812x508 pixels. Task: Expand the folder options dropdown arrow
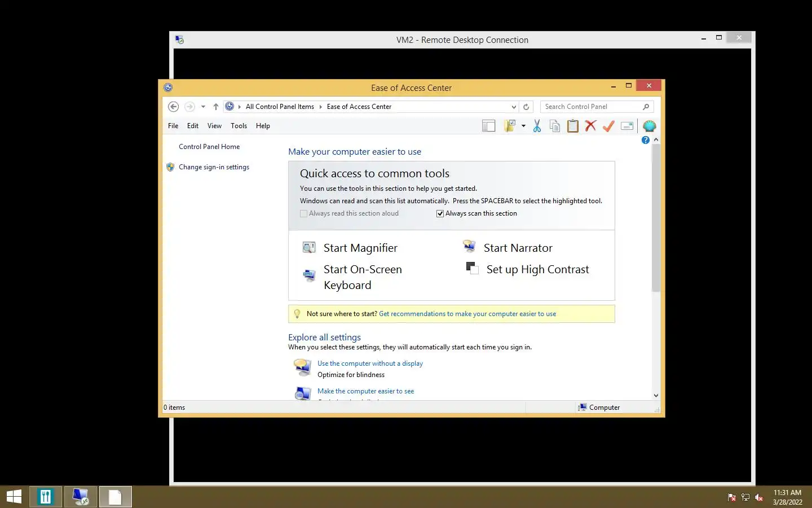[x=523, y=126]
